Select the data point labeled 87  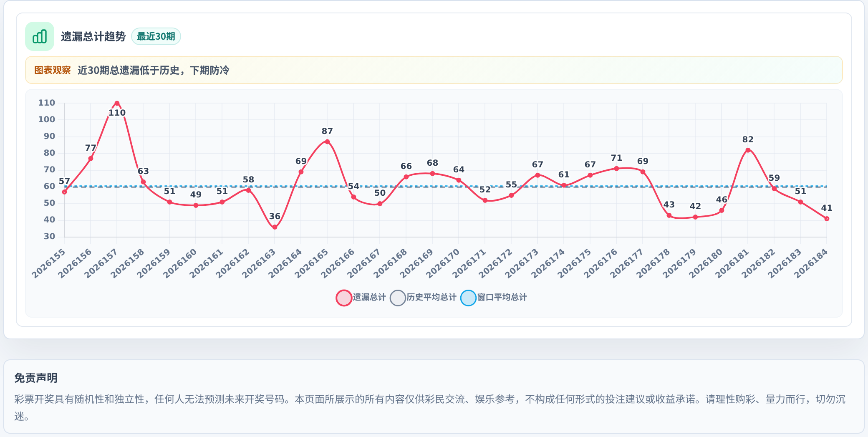[x=327, y=142]
